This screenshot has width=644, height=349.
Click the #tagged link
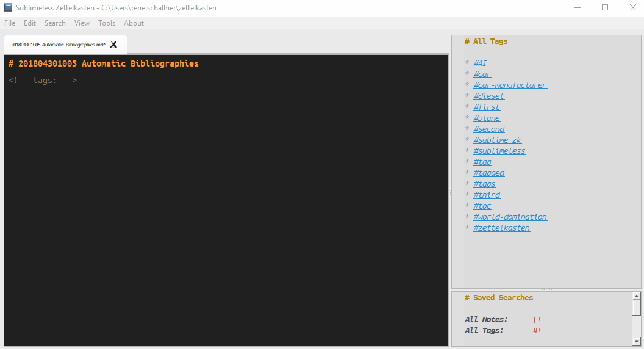coord(488,173)
